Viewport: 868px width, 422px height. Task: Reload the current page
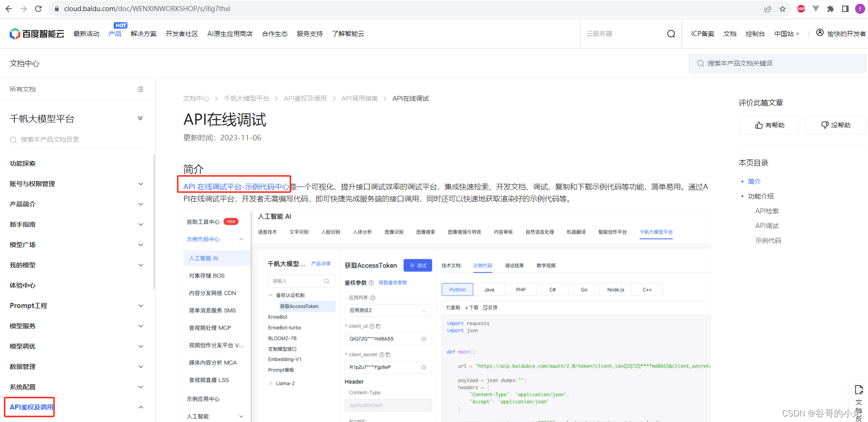pyautogui.click(x=38, y=9)
